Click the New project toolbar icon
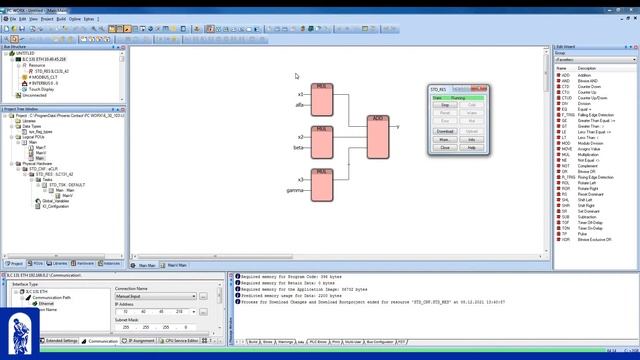 tap(6, 29)
